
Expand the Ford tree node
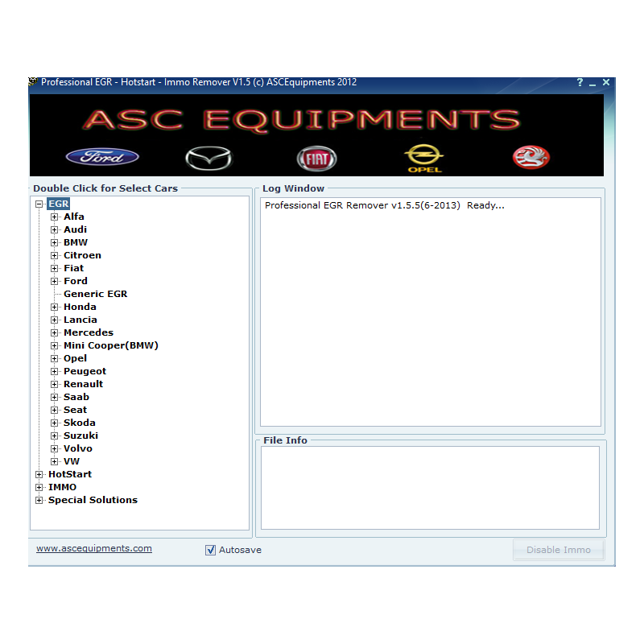click(x=54, y=281)
